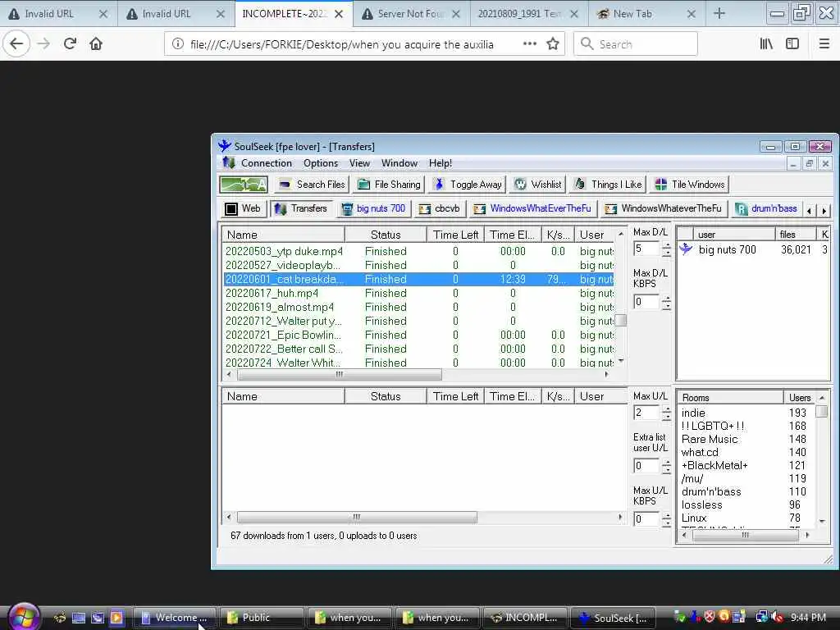Open the Public taskbar folder
The width and height of the screenshot is (840, 630).
click(262, 618)
